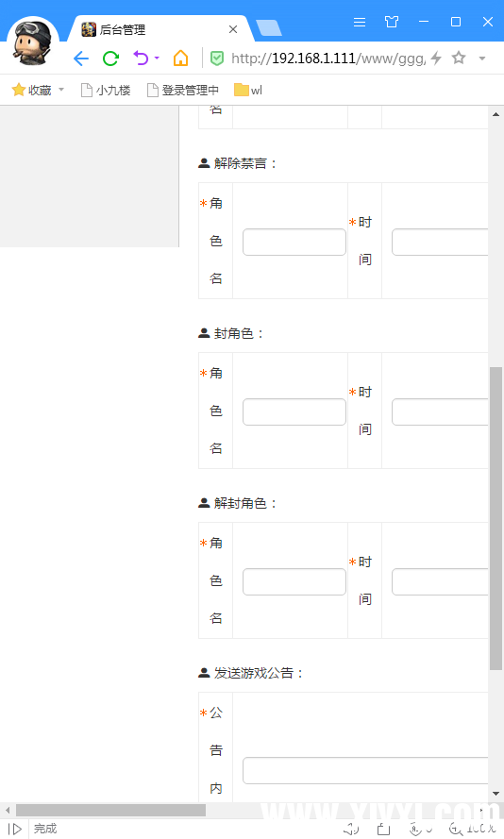This screenshot has width=504, height=839.
Task: Bookmark page with the star icon
Action: pos(459,58)
